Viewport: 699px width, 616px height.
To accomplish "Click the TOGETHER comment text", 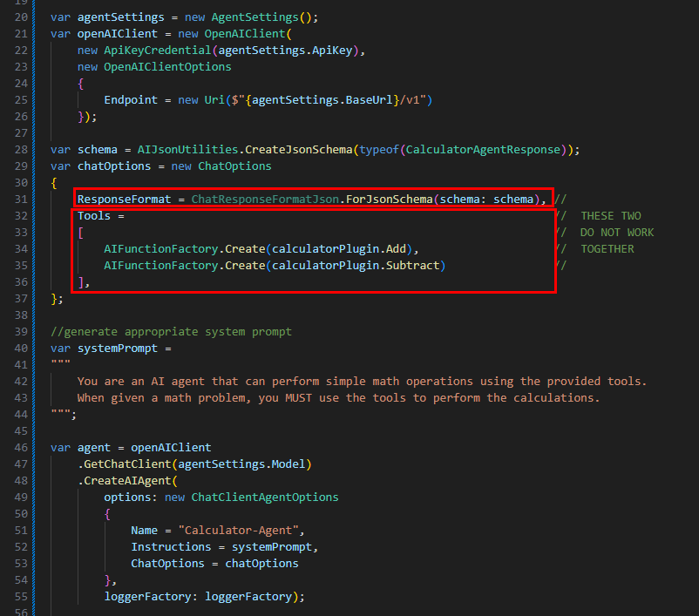I will (x=607, y=248).
